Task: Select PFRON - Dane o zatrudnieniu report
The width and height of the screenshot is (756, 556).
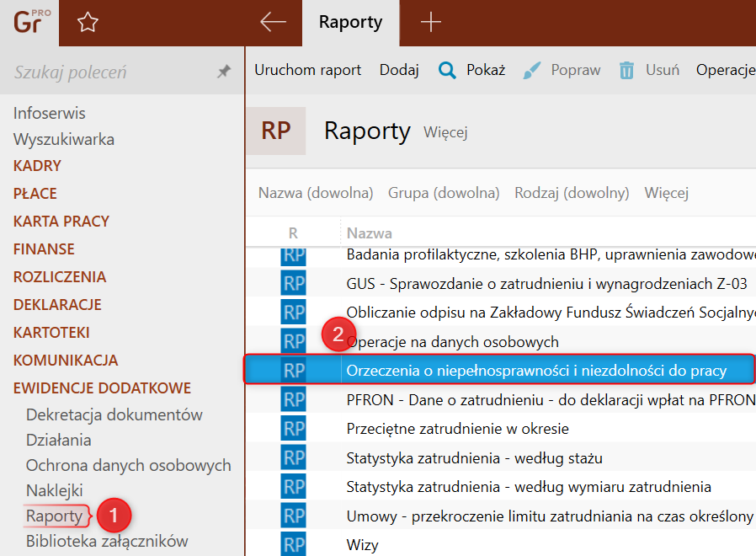Action: [551, 399]
